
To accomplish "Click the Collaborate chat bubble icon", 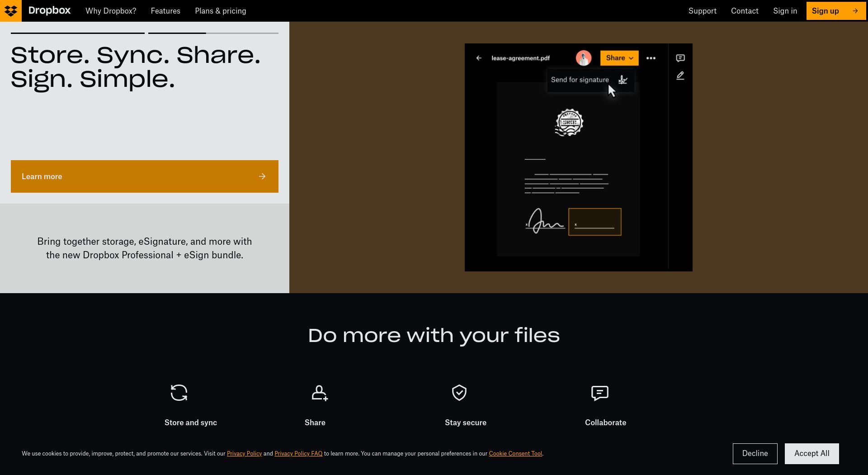I will pyautogui.click(x=600, y=393).
